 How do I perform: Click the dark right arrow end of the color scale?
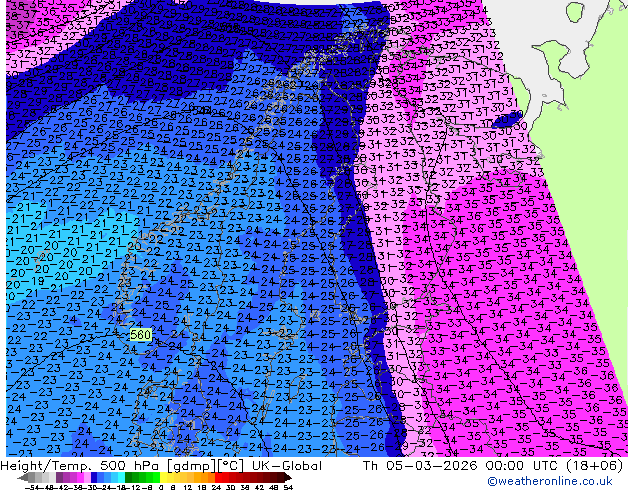(x=287, y=478)
